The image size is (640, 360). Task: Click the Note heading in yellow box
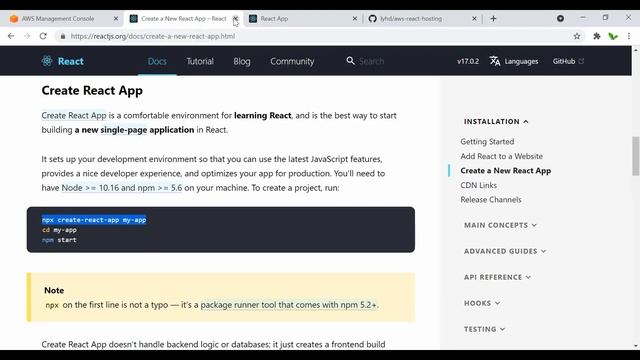pyautogui.click(x=54, y=290)
